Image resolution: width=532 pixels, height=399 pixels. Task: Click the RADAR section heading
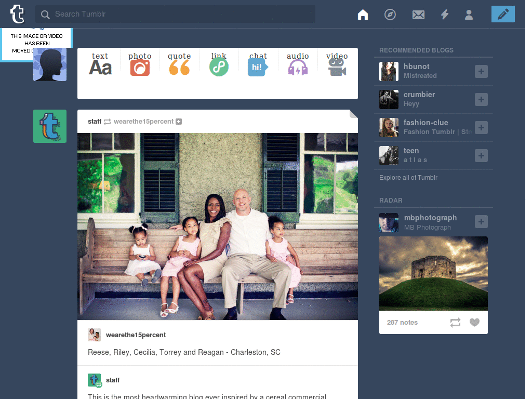[391, 201]
